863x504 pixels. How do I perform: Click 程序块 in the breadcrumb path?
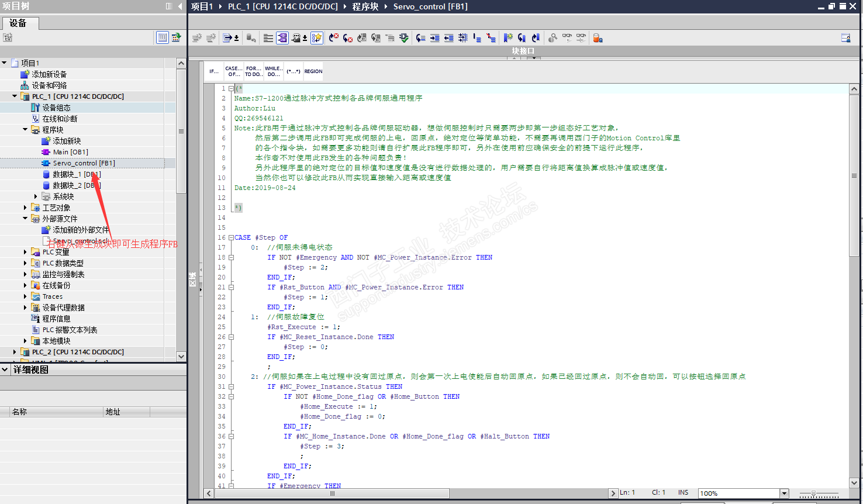coord(365,6)
